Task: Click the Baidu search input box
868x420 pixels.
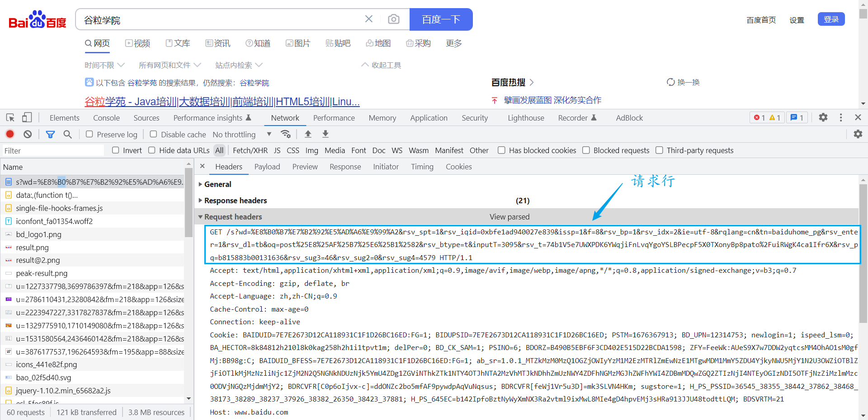Action: pos(222,20)
